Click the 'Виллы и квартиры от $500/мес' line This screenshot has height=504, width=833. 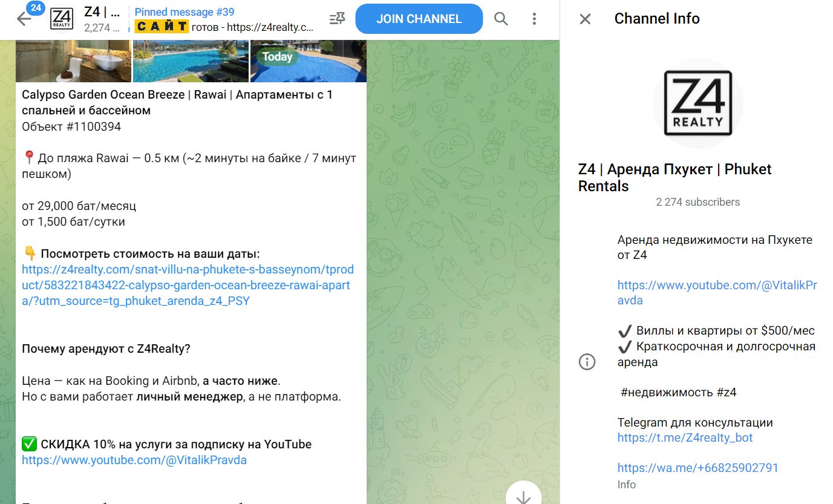click(x=716, y=331)
